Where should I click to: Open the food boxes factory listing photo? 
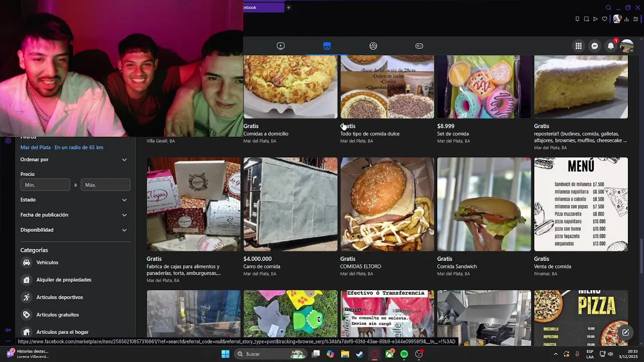tap(193, 204)
